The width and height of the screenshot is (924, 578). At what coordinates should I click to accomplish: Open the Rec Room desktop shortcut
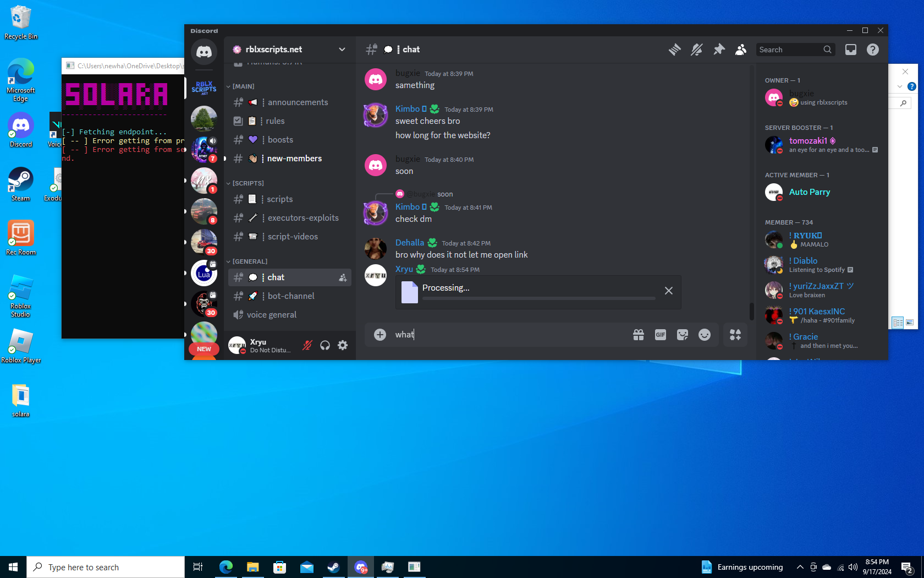[21, 238]
